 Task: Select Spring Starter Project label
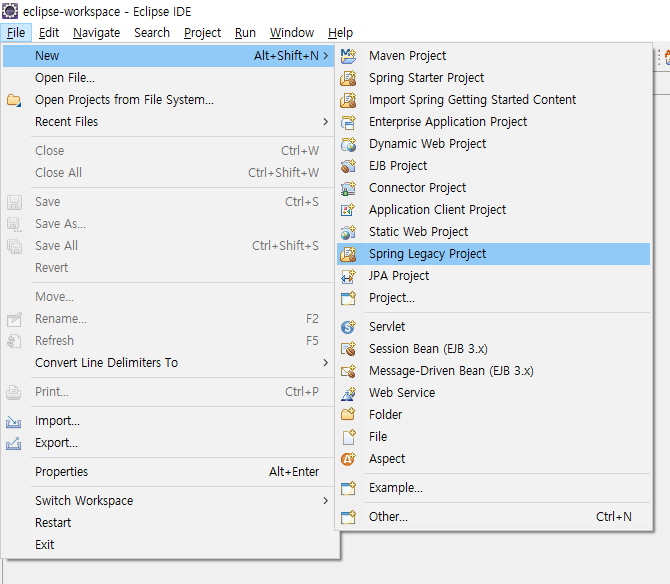426,78
